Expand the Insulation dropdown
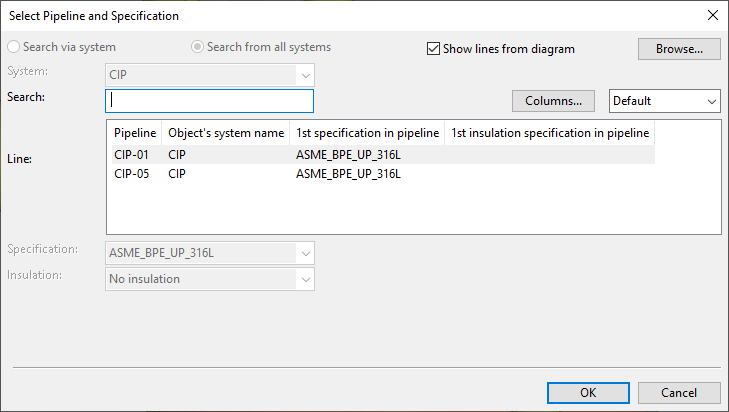 pyautogui.click(x=210, y=279)
